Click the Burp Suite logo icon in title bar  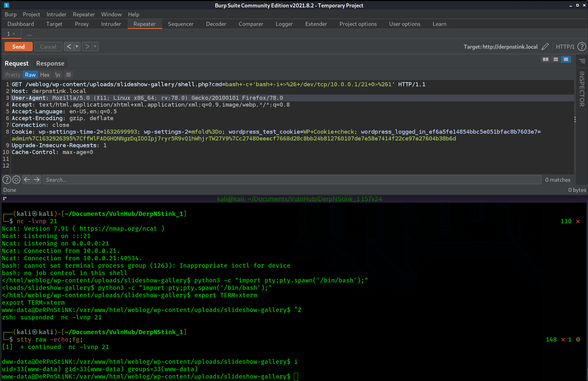pyautogui.click(x=6, y=5)
